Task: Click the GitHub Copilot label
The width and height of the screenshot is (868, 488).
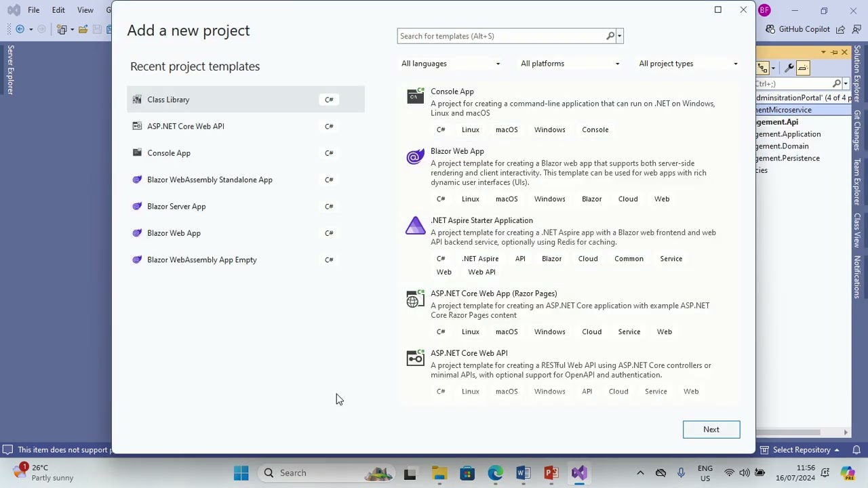Action: point(804,29)
